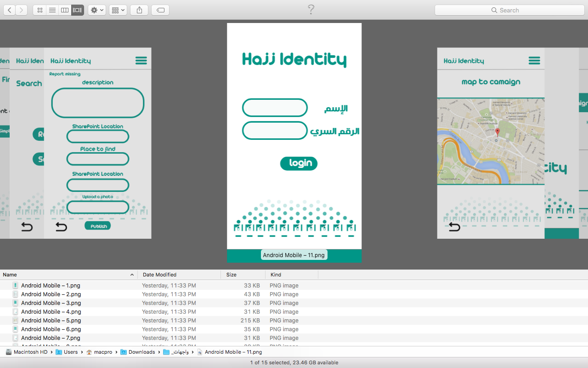Viewport: 588px width, 368px height.
Task: Click the Edit Tags toolbar button
Action: click(x=160, y=10)
